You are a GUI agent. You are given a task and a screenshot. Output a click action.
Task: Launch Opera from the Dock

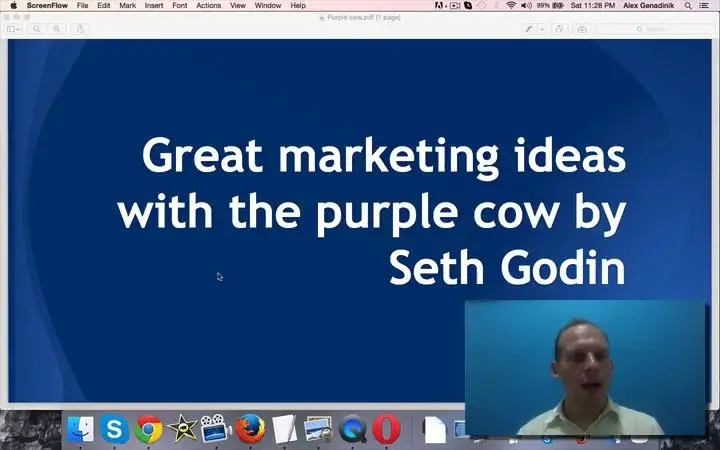(386, 430)
